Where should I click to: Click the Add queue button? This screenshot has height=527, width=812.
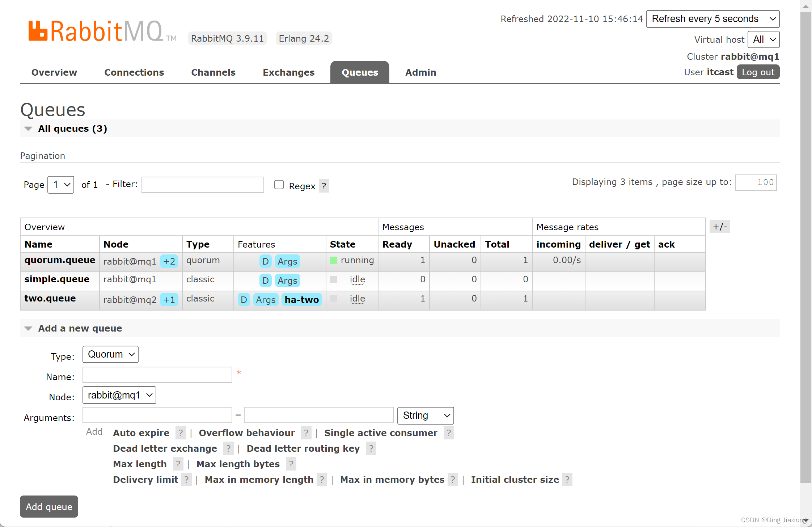coord(48,506)
